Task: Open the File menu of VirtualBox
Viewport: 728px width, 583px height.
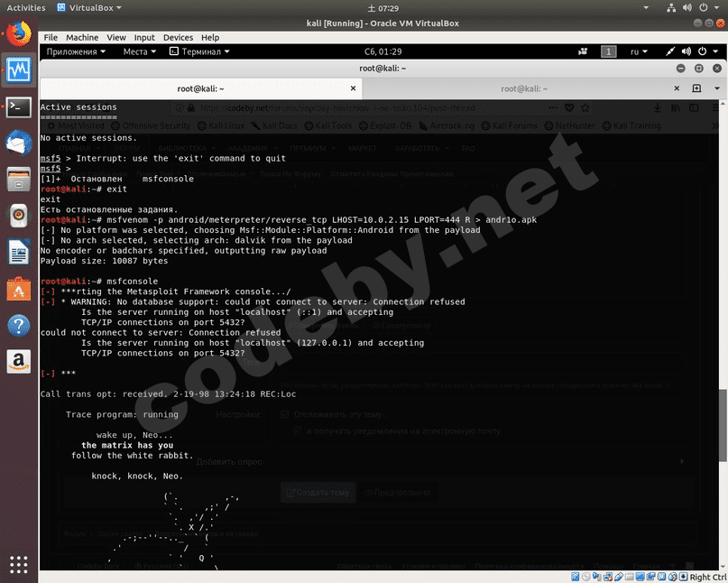Action: (x=51, y=38)
